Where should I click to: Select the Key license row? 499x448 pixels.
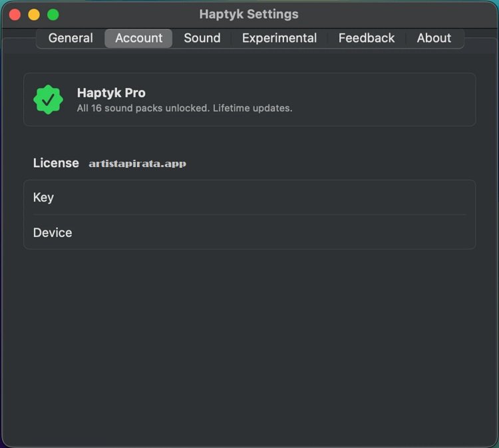click(x=249, y=198)
